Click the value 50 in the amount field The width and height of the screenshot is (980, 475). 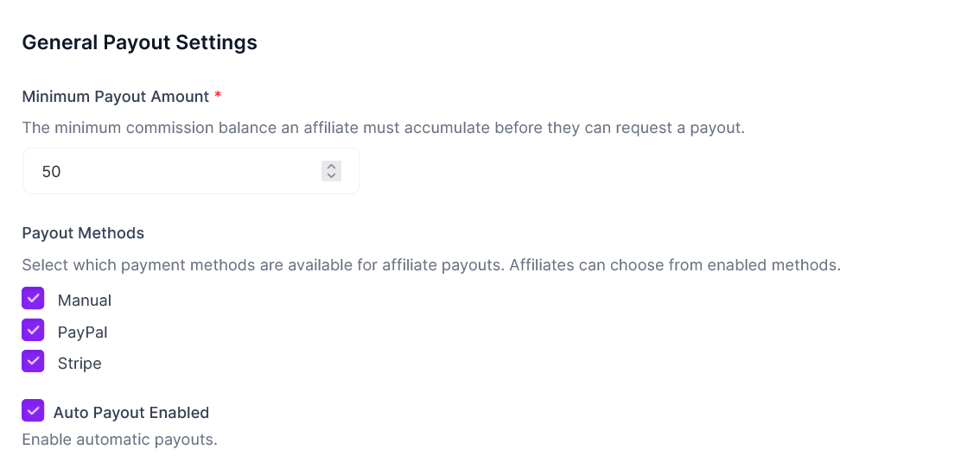(51, 172)
